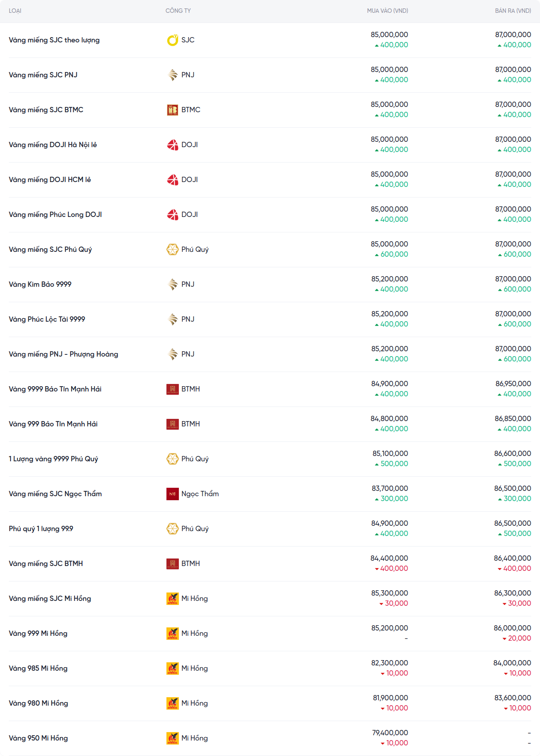Click Vàng 985 Mi Hồng sell price

point(512,663)
